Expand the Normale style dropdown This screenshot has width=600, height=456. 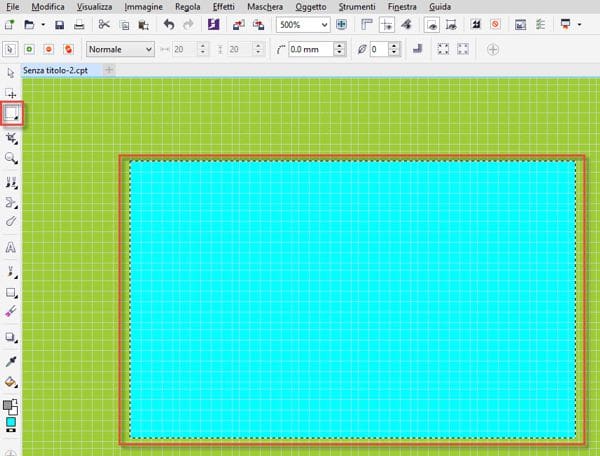pos(148,48)
